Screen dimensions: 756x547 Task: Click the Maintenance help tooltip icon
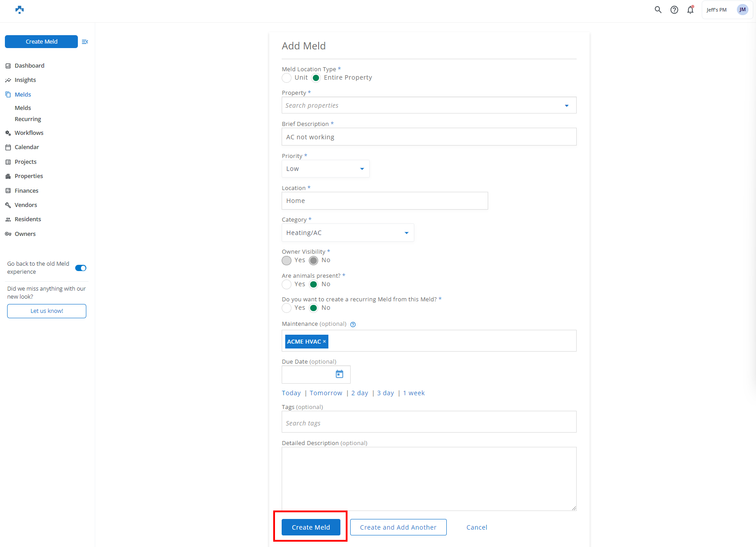(353, 324)
